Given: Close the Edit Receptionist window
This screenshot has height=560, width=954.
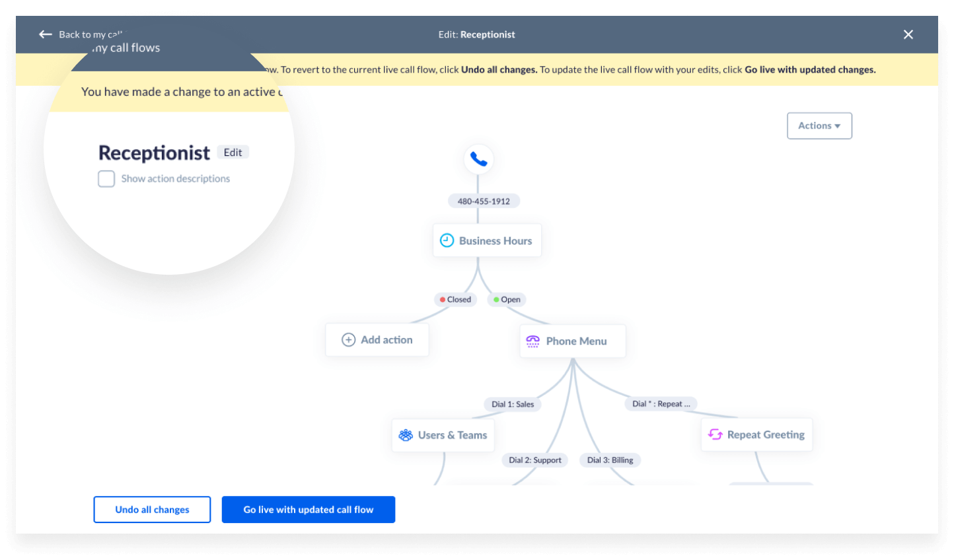Looking at the screenshot, I should [x=908, y=34].
